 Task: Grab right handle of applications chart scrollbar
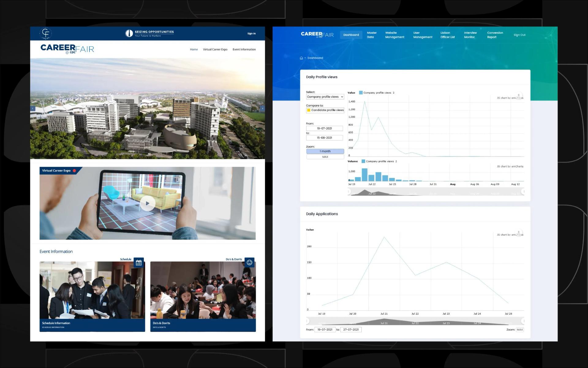point(523,321)
